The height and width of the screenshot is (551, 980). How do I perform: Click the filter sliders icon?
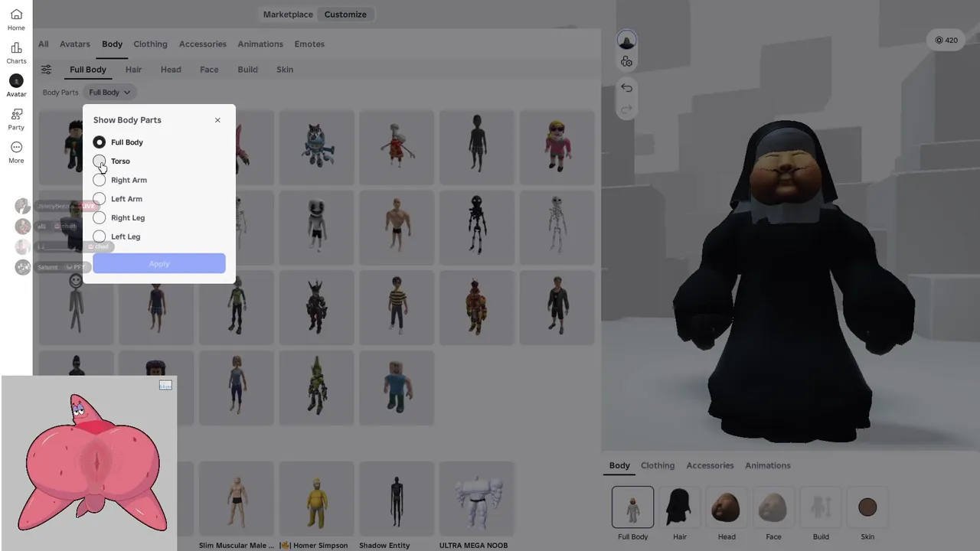pyautogui.click(x=46, y=70)
